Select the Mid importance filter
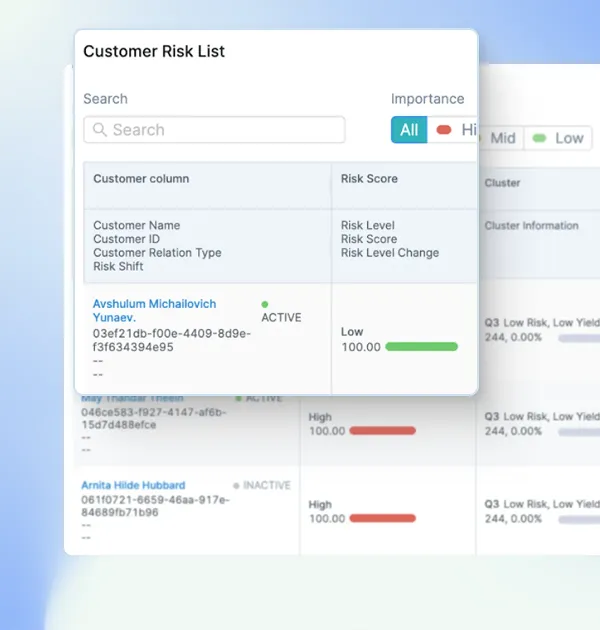The width and height of the screenshot is (600, 630). pos(502,138)
